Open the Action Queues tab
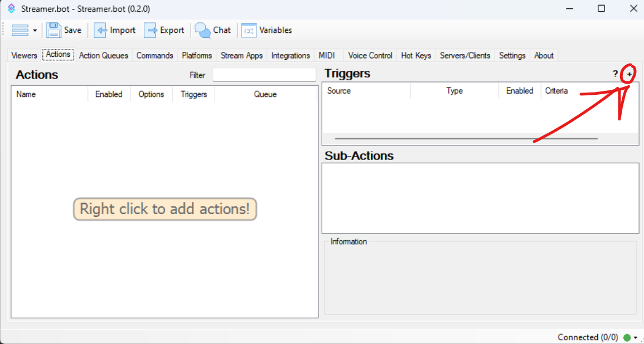644x344 pixels. click(104, 55)
